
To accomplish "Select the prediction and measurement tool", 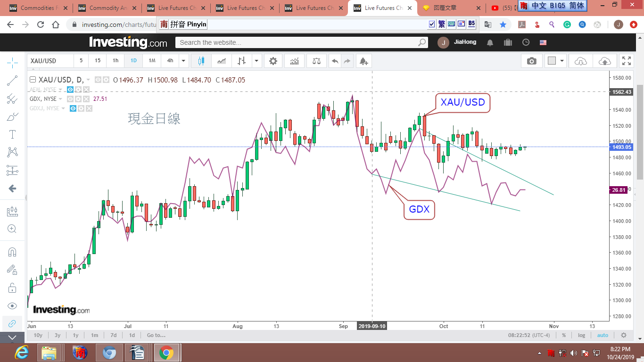I will click(12, 170).
